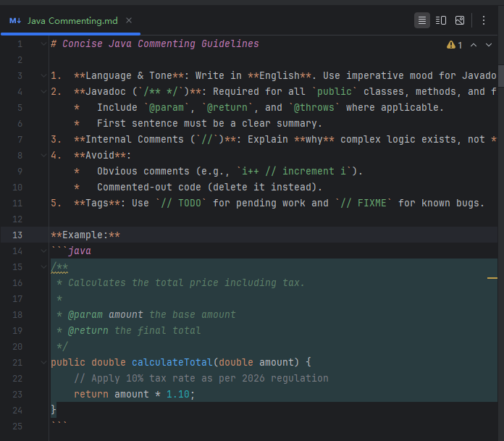Jump to next highlighted problem arrow
Viewport: 504px width, 441px height.
click(490, 45)
